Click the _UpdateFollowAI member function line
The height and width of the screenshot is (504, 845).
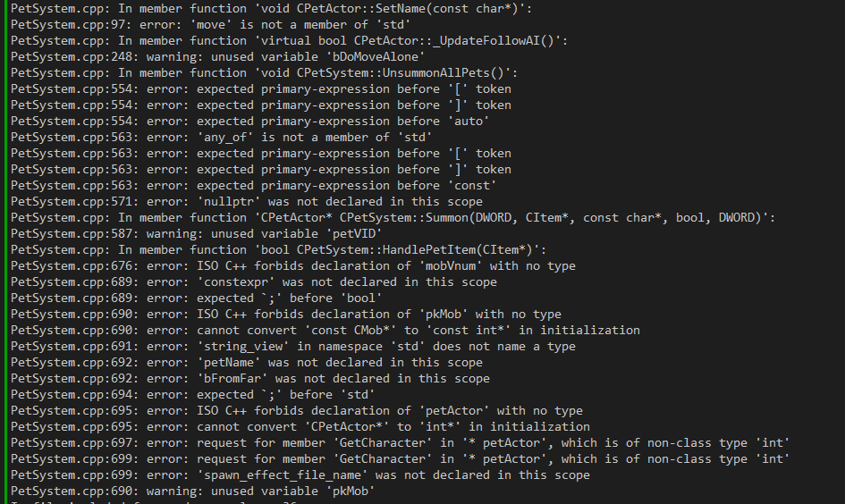[289, 40]
